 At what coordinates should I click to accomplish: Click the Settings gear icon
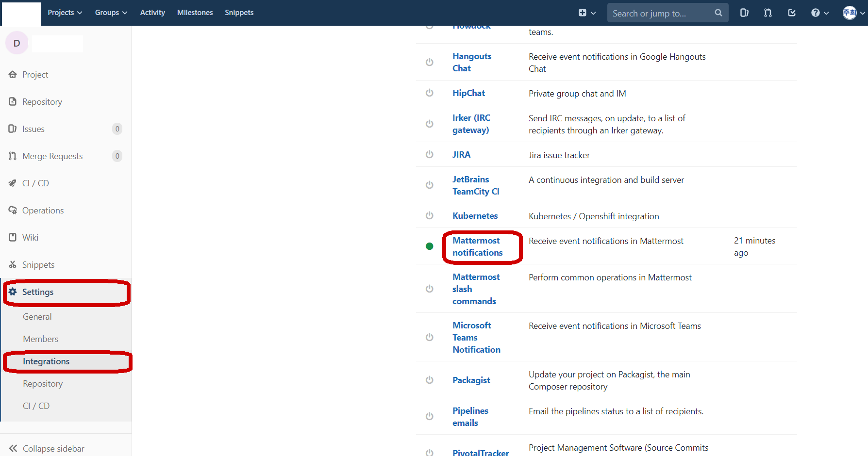[13, 292]
